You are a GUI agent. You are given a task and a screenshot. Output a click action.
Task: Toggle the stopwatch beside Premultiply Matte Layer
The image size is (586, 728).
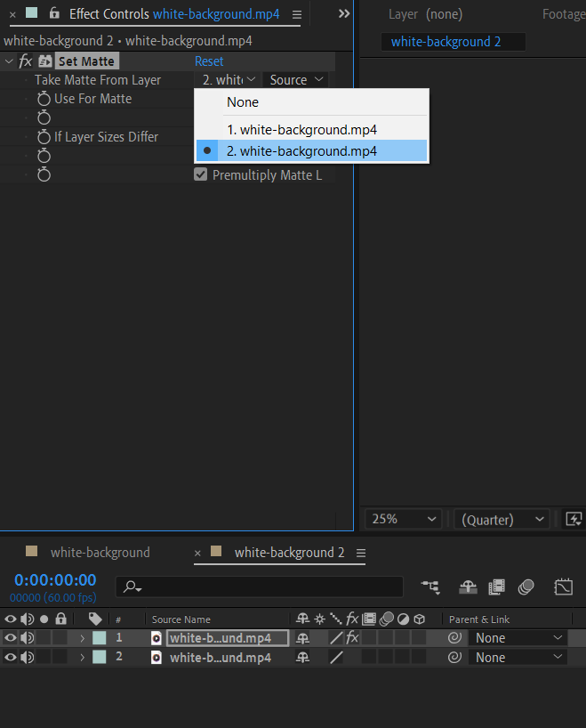(44, 174)
